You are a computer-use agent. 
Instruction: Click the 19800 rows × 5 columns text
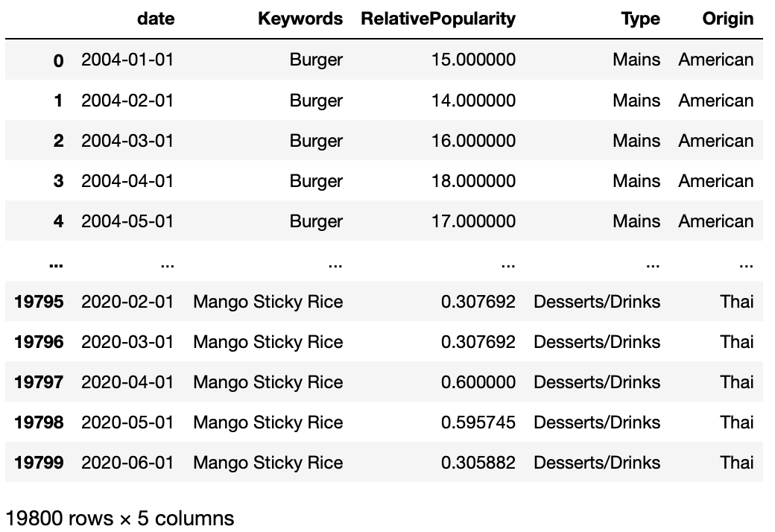(119, 518)
